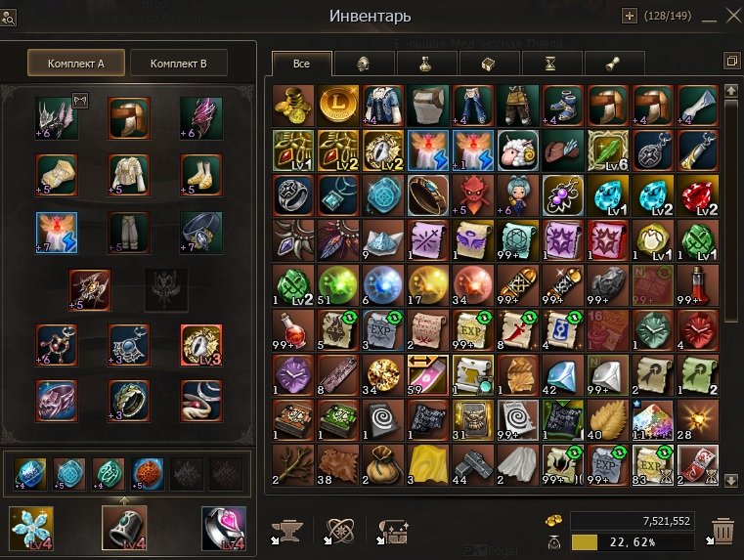Viewport: 744px width, 560px height.
Task: Select the helmet equipment filter tab
Action: point(364,64)
